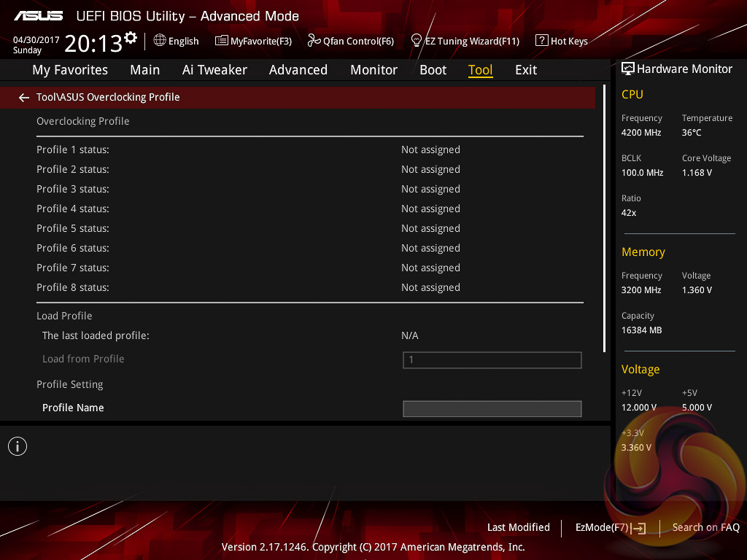The width and height of the screenshot is (747, 560).
Task: Click CPU frequency value 4200 MHz
Action: 641,133
